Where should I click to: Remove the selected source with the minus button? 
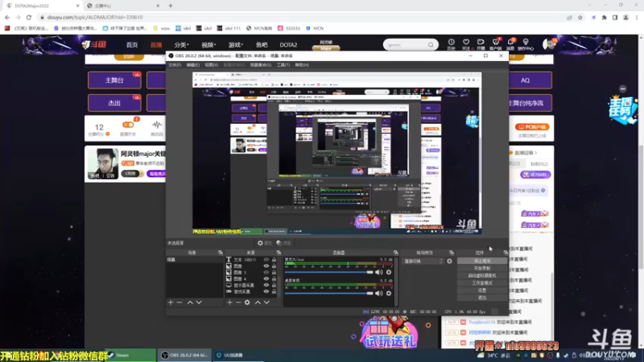tap(238, 302)
